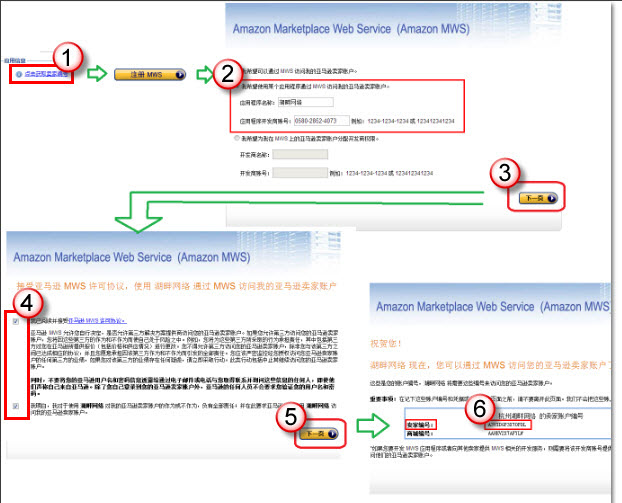Click the 下一页 button below the agreement text

coord(319,434)
